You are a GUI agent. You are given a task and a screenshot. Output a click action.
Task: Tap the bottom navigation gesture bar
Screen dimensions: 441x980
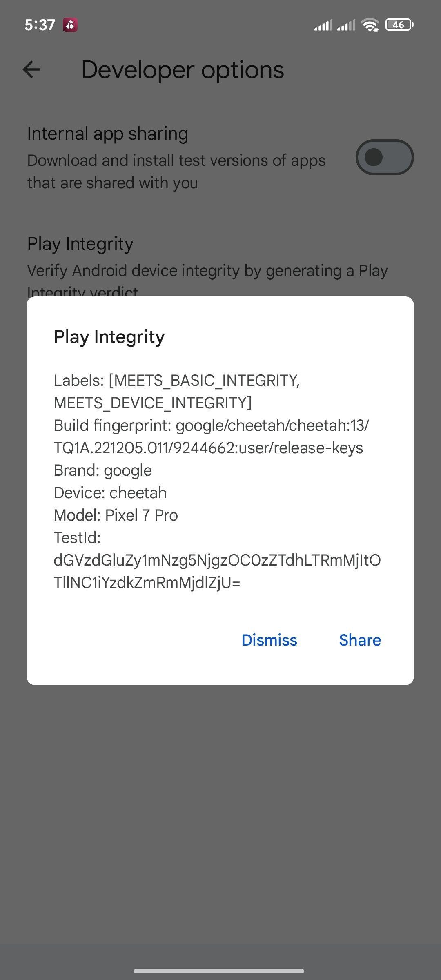[x=219, y=971]
